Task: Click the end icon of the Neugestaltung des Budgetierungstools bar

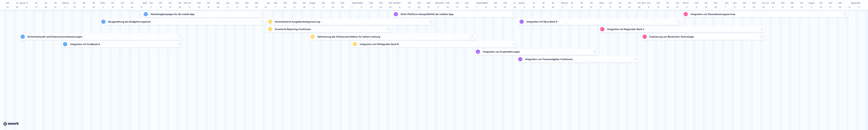Action: (x=263, y=22)
